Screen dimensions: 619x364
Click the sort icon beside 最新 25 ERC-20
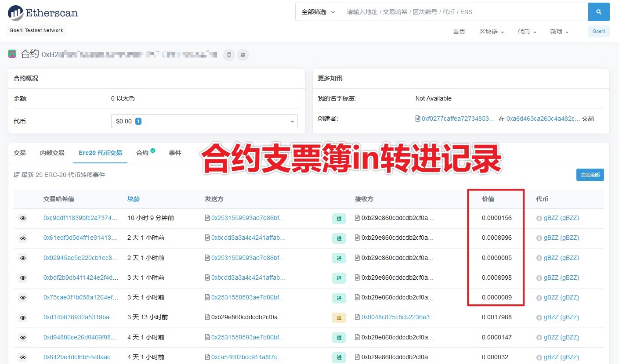coord(17,175)
